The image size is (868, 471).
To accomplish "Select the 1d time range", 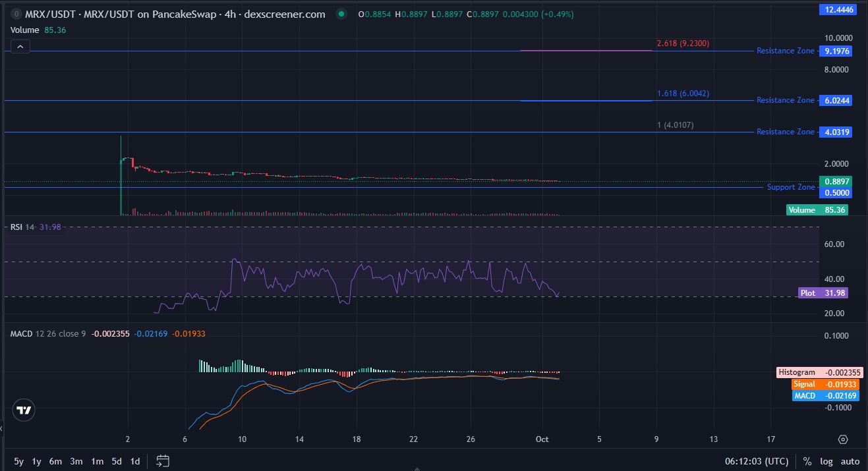I will (135, 461).
